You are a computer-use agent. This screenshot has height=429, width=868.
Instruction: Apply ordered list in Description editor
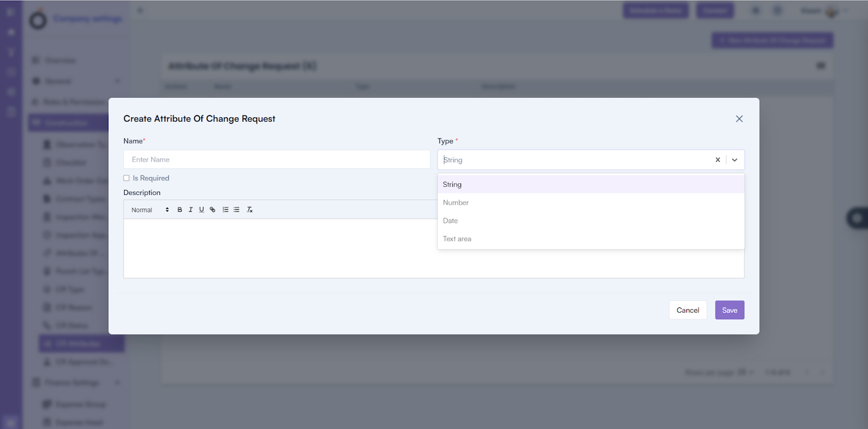click(226, 210)
